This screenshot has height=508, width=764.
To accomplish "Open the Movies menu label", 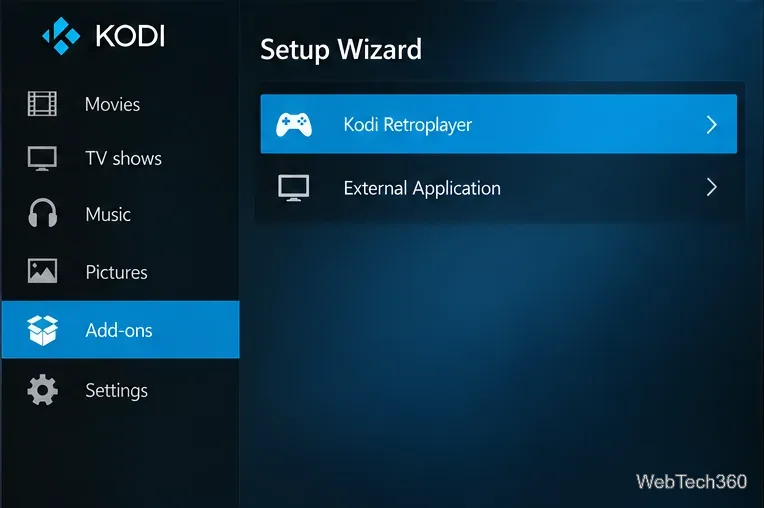I will 113,104.
